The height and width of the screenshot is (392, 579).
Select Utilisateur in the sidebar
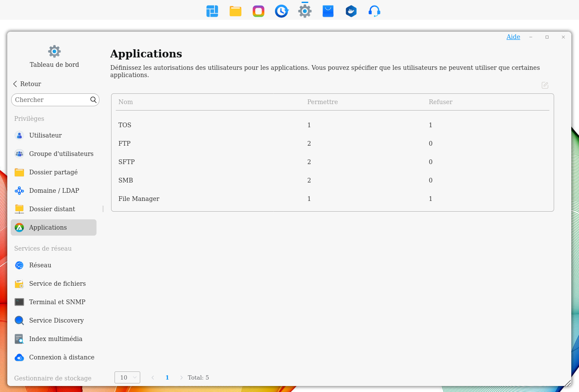click(45, 135)
